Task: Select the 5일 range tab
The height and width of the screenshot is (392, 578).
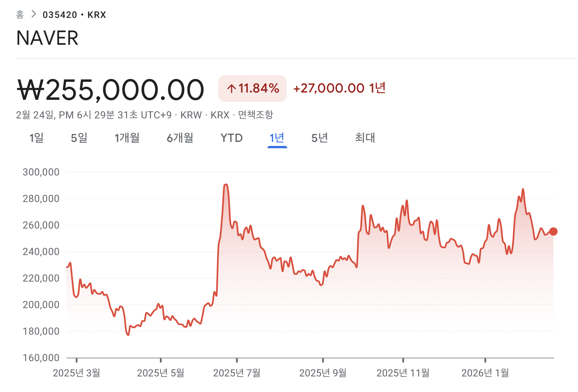Action: (x=79, y=138)
